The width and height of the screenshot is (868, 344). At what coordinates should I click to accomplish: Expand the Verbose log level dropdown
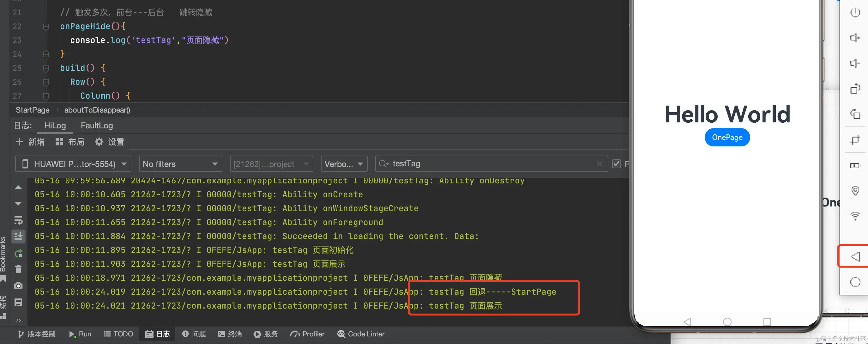click(x=344, y=164)
